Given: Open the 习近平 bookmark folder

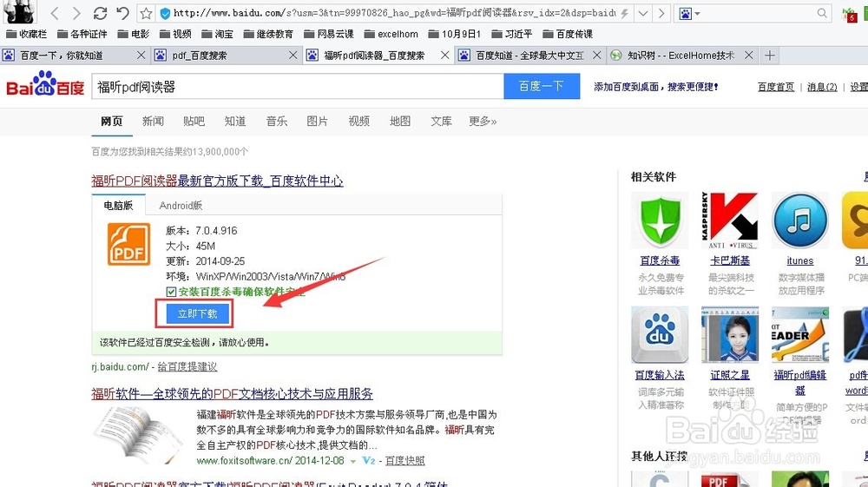Looking at the screenshot, I should 511,35.
